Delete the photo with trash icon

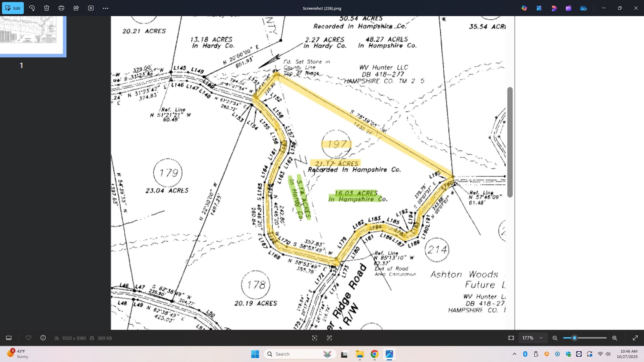[x=47, y=8]
